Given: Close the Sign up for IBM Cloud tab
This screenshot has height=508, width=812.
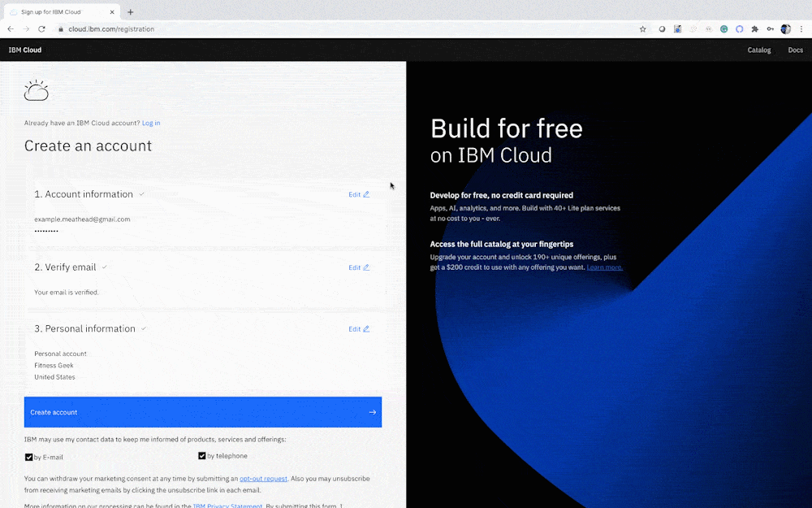Looking at the screenshot, I should [x=112, y=12].
